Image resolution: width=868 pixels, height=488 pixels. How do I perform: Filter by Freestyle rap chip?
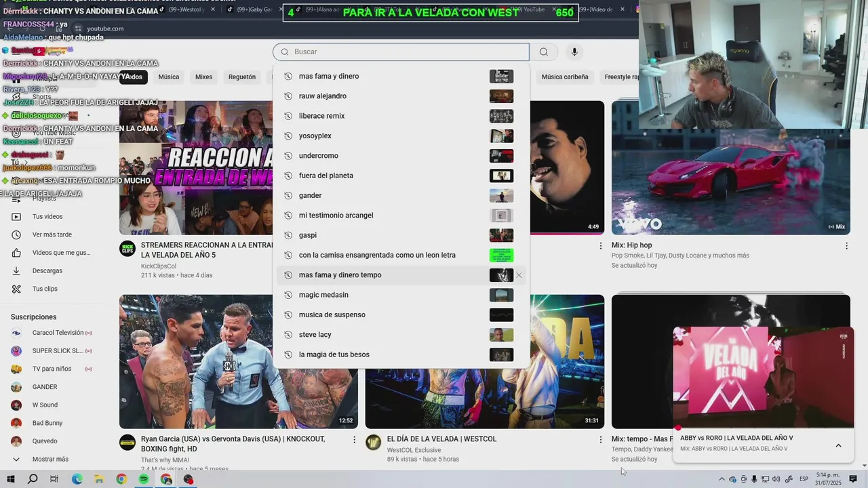click(622, 77)
